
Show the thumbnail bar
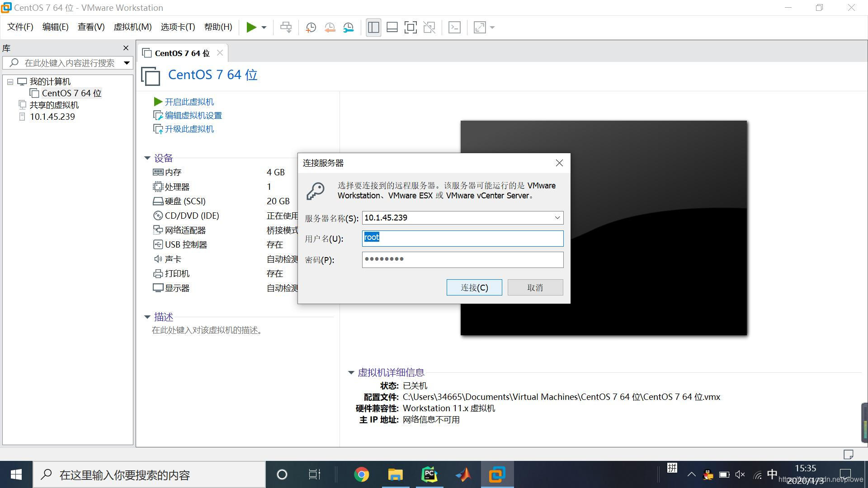tap(392, 27)
